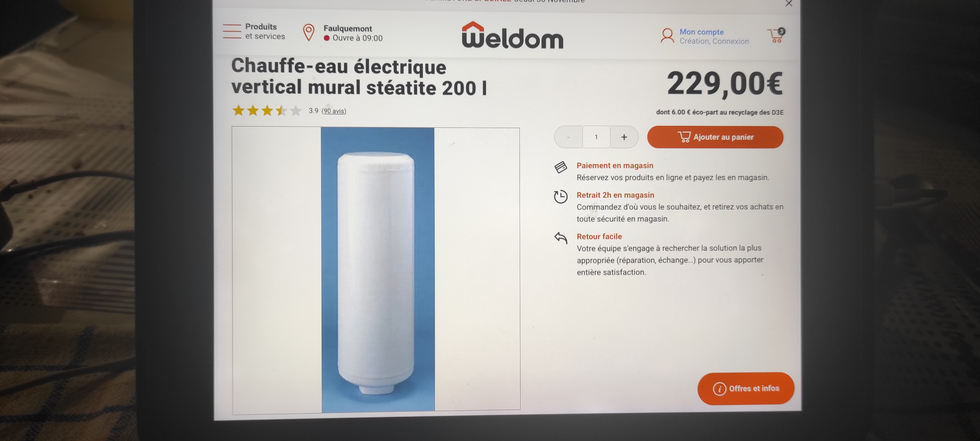Increase quantity with the plus button

coord(624,137)
